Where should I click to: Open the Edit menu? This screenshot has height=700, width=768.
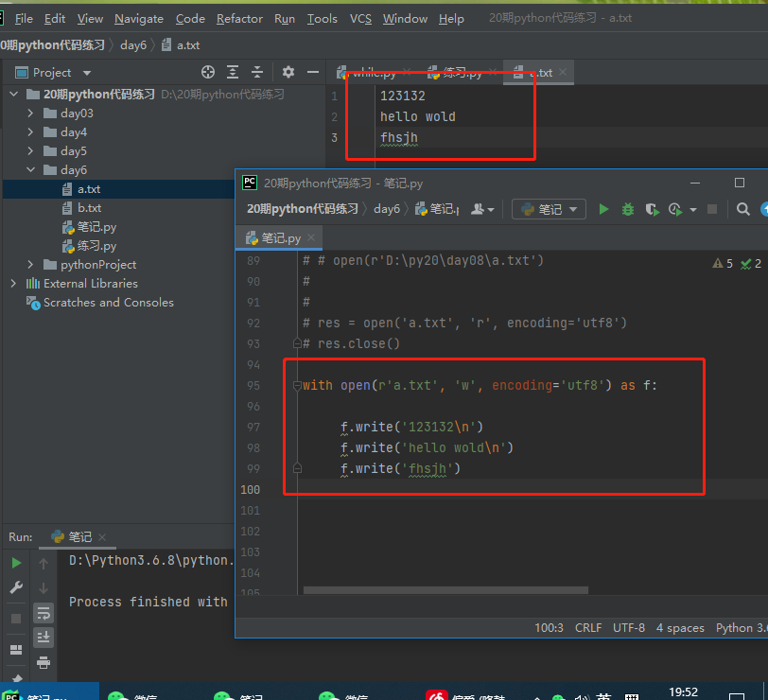point(54,19)
